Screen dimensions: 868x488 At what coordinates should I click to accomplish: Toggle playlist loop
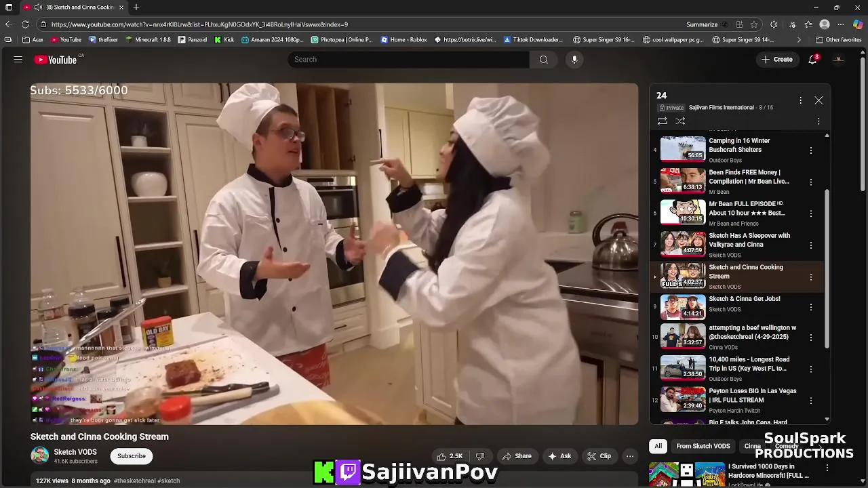662,121
